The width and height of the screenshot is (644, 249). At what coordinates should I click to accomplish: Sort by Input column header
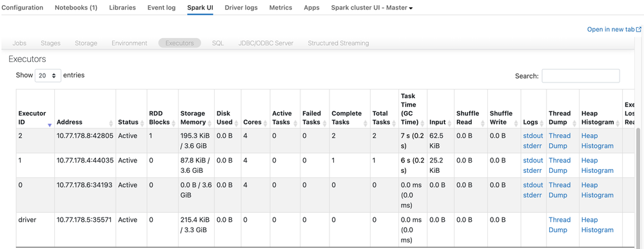pyautogui.click(x=440, y=109)
